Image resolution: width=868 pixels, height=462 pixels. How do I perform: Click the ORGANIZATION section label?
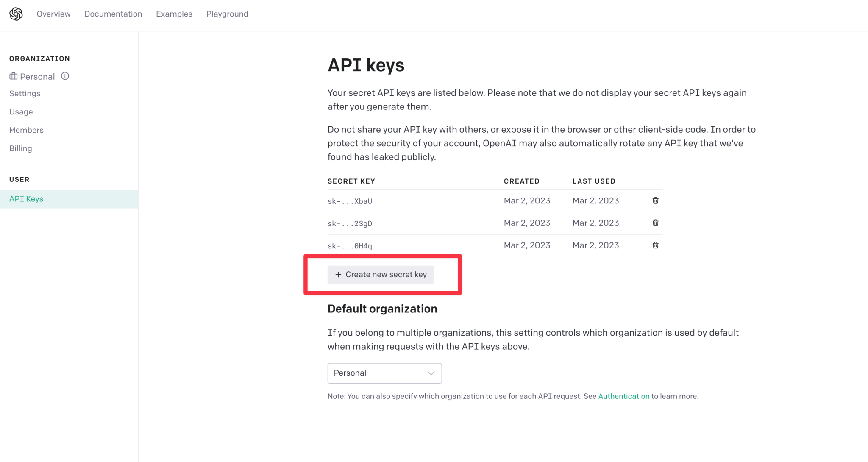(39, 59)
